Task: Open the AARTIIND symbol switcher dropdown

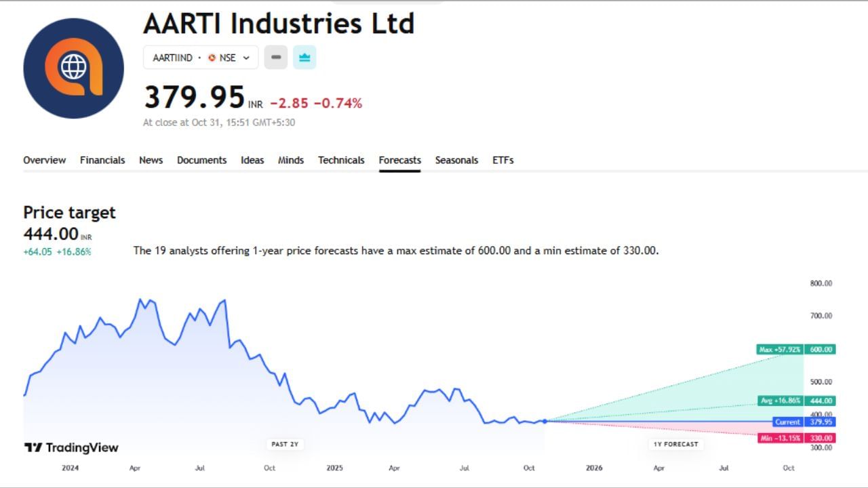Action: [x=246, y=58]
